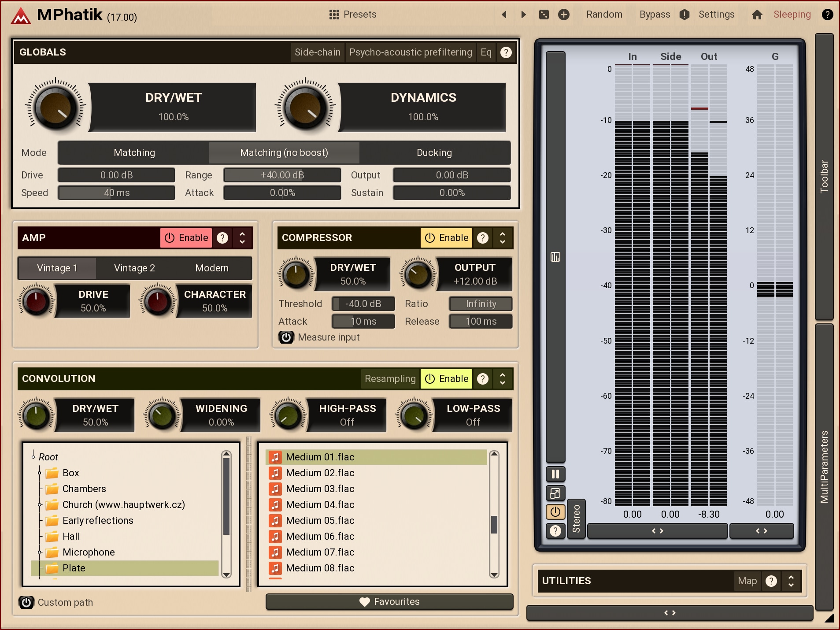Toggle the Amp Enable button
The height and width of the screenshot is (630, 840).
coord(186,238)
